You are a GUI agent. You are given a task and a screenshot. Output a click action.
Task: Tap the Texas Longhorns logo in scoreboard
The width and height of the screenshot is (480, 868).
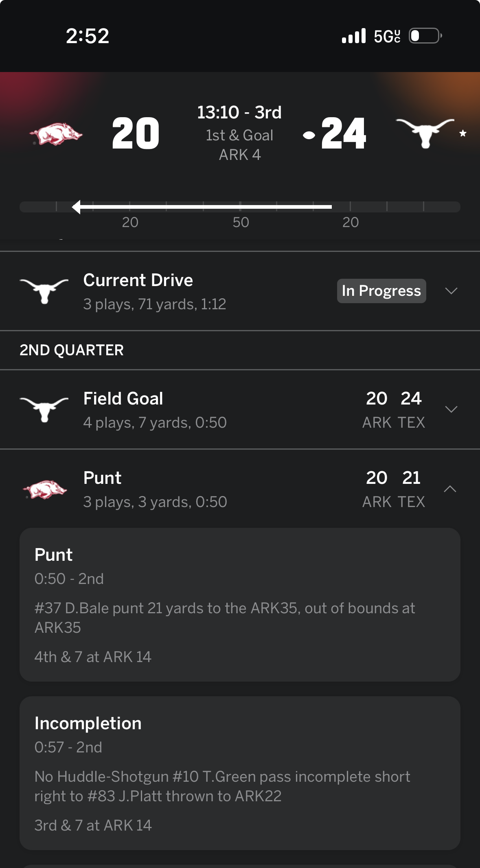425,133
